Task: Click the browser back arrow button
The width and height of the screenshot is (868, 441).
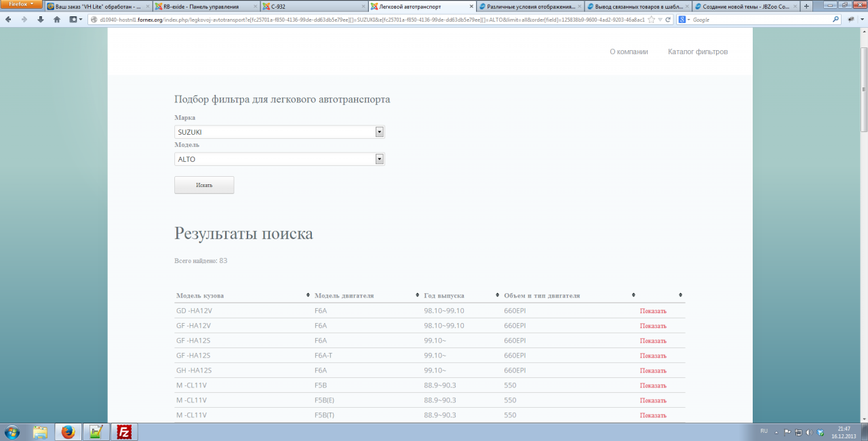Action: click(x=9, y=20)
